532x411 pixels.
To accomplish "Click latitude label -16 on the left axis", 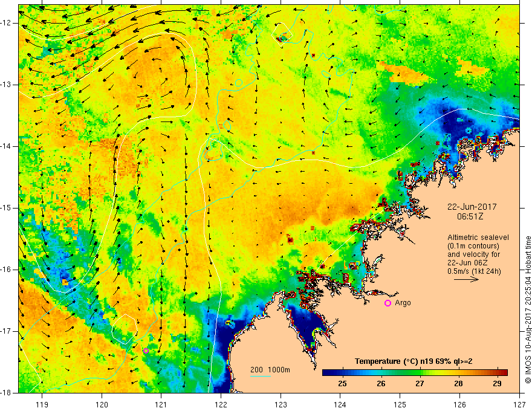I will [7, 270].
